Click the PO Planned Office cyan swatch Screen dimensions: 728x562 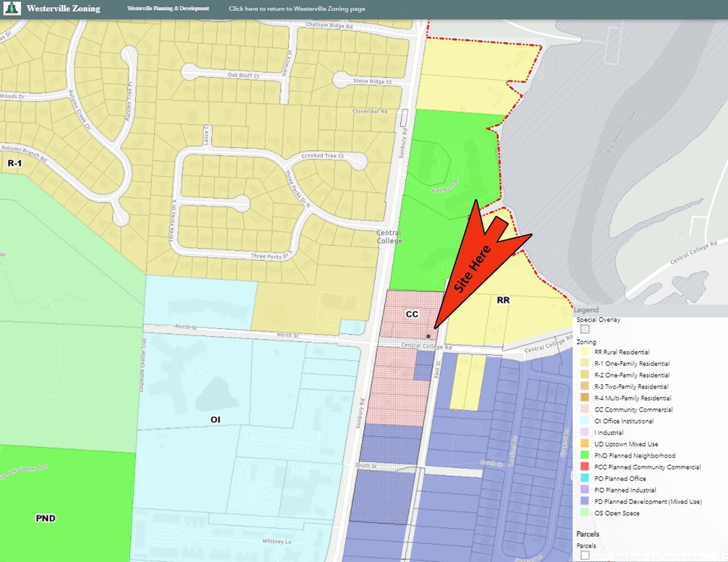pyautogui.click(x=584, y=478)
